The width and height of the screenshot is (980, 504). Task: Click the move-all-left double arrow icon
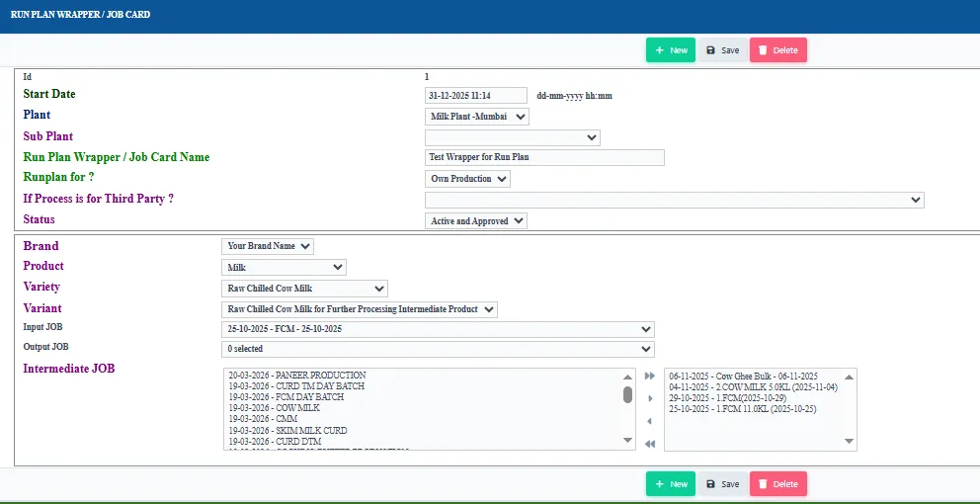pos(650,444)
